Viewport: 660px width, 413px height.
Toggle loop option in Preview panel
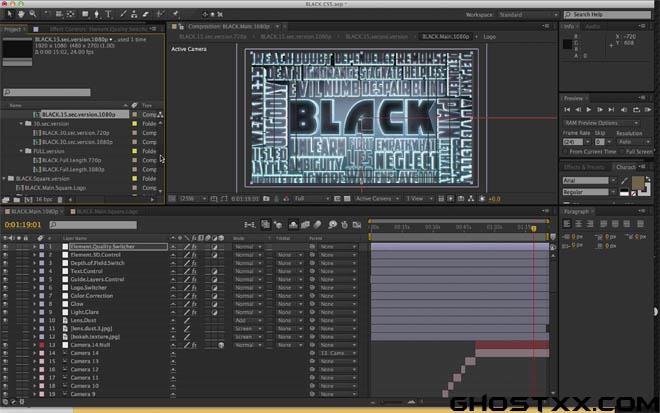(636, 109)
